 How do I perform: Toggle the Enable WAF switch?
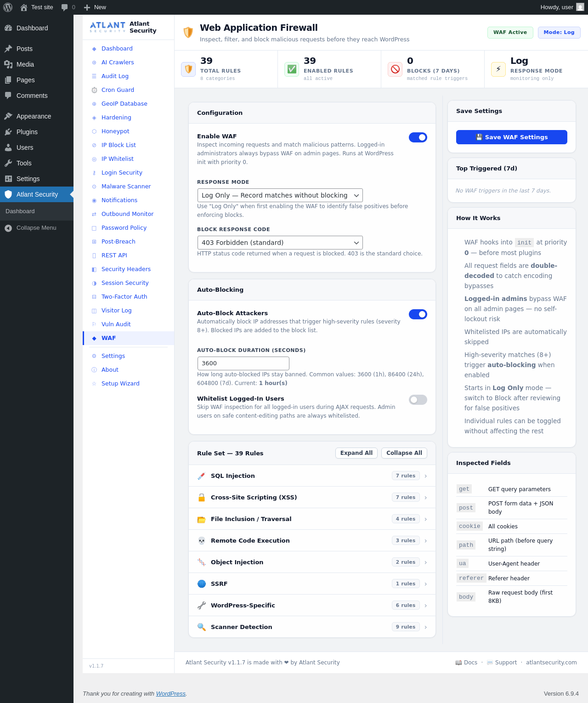click(418, 137)
